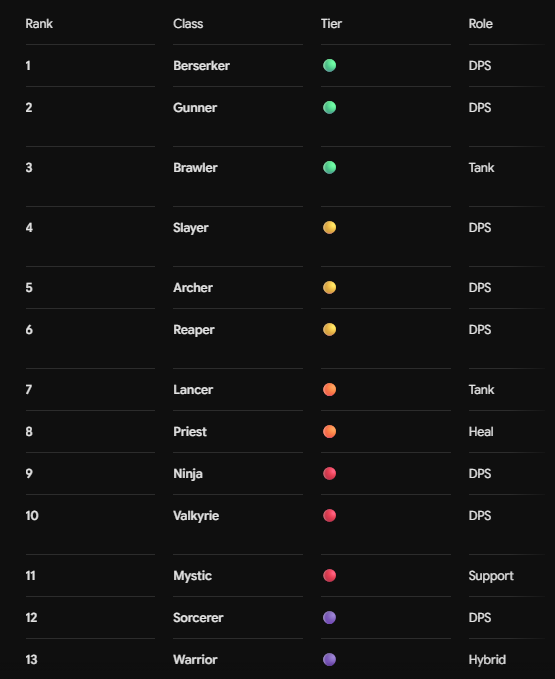Viewport: 555px width, 679px height.
Task: Click the Tier column header
Action: tap(331, 23)
